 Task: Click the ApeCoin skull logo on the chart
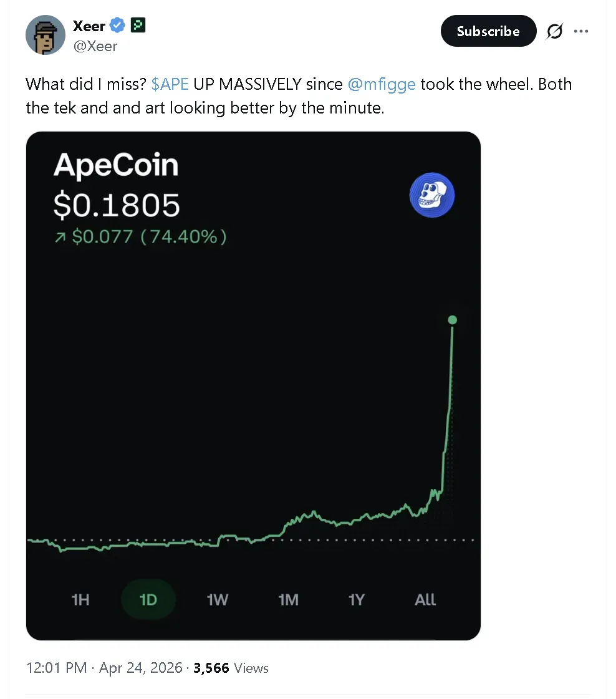point(432,195)
